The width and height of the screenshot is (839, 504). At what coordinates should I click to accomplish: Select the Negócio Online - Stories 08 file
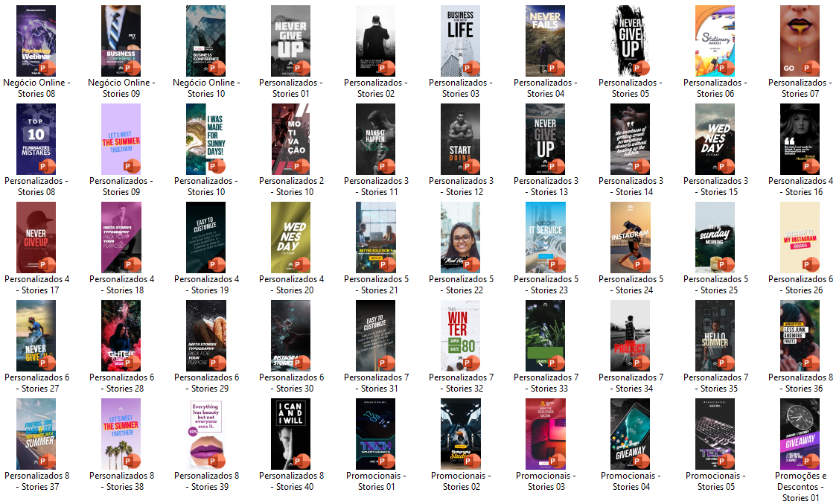coord(36,41)
